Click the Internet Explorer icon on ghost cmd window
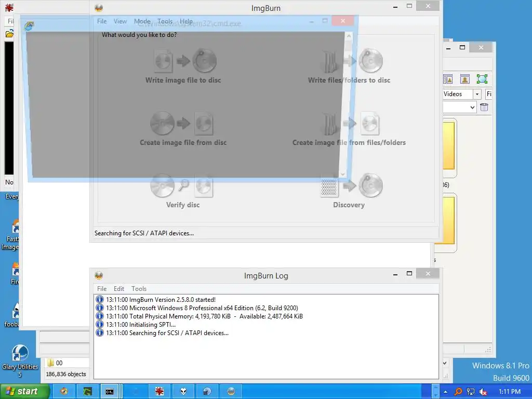 point(29,26)
